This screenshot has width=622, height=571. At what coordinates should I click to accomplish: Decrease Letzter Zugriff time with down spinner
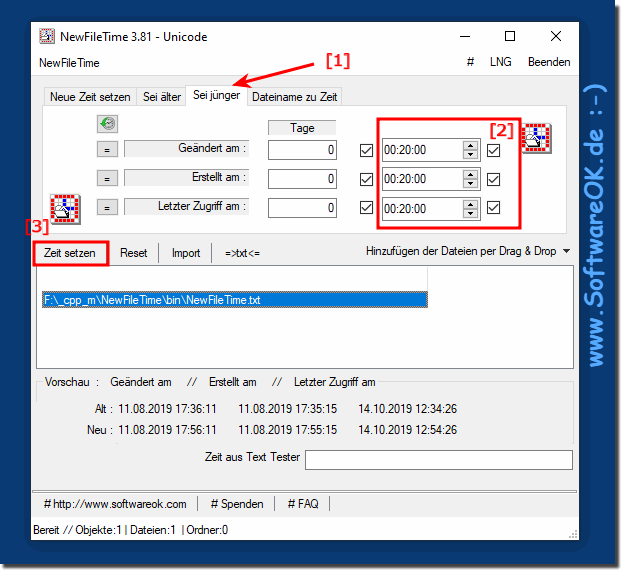(470, 213)
